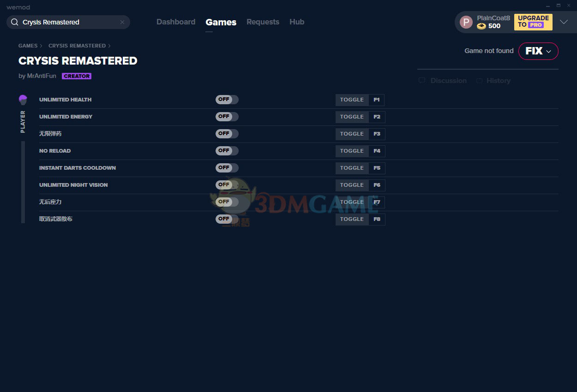This screenshot has height=392, width=577.
Task: Click the gold coins icon beside 500
Action: coord(481,26)
